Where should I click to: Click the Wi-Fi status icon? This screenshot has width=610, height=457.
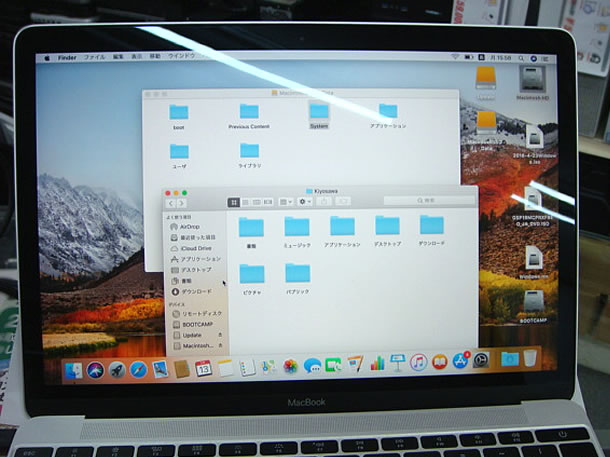tap(455, 57)
